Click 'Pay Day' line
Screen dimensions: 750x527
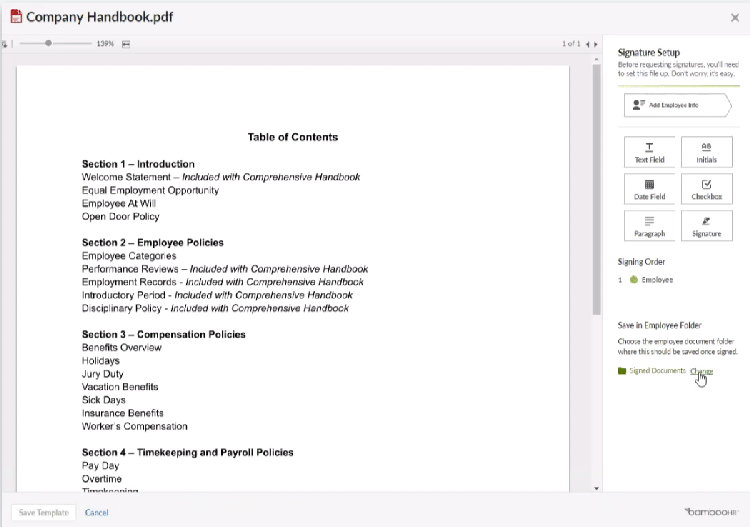tap(100, 466)
